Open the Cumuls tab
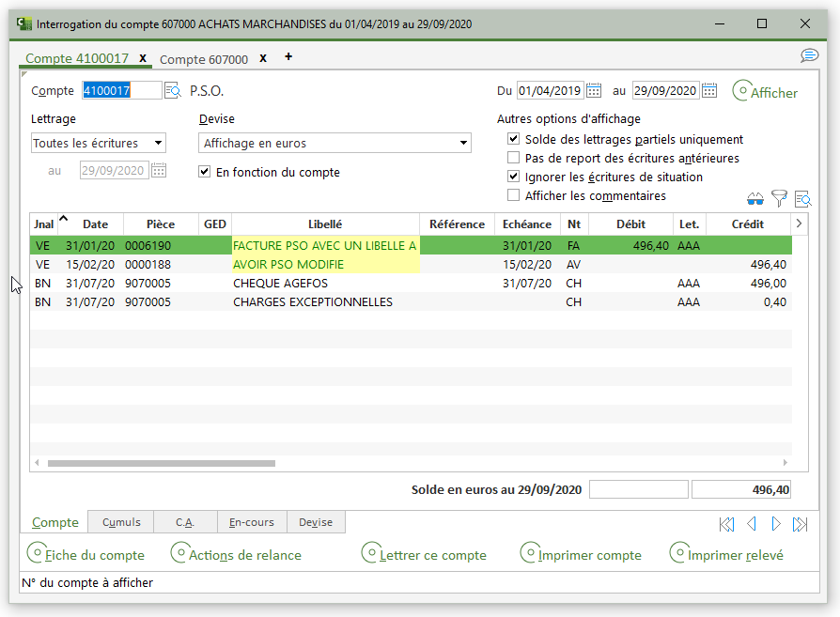 [x=121, y=522]
